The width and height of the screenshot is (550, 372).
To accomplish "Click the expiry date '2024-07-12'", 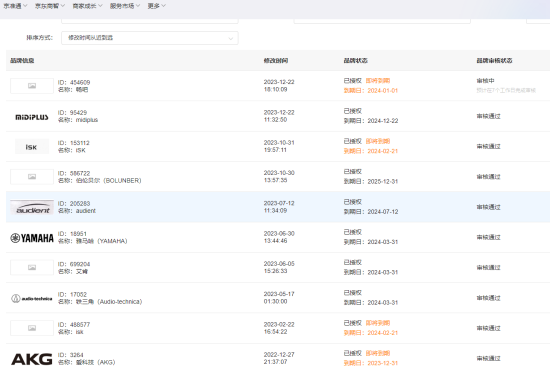I will click(x=383, y=212).
